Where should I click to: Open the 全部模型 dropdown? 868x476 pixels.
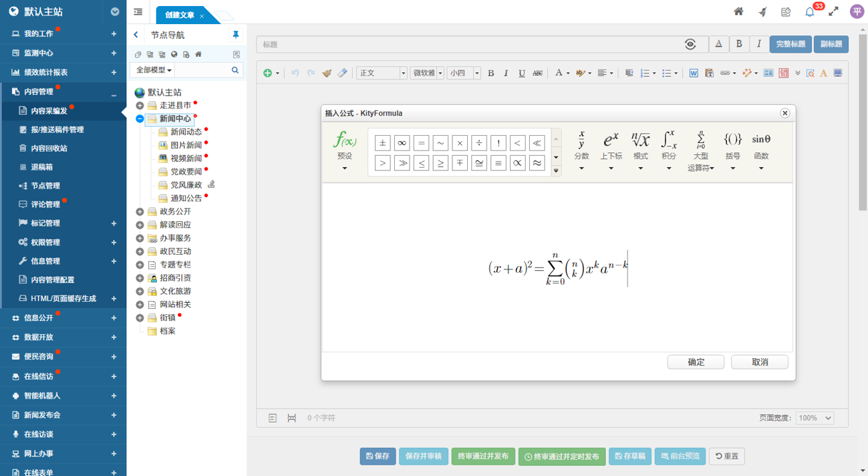(x=154, y=70)
